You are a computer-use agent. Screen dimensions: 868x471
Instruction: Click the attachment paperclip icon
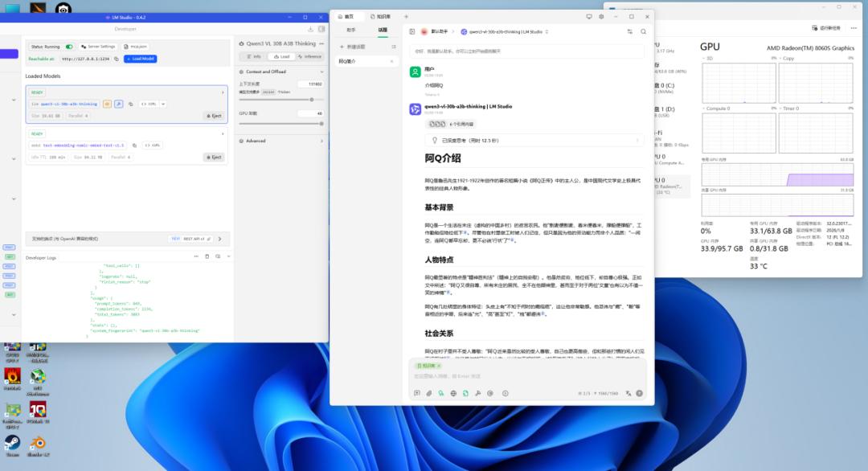429,393
